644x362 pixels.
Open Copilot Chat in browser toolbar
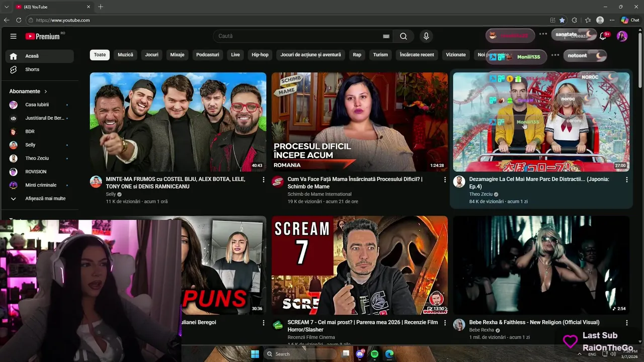(x=630, y=20)
